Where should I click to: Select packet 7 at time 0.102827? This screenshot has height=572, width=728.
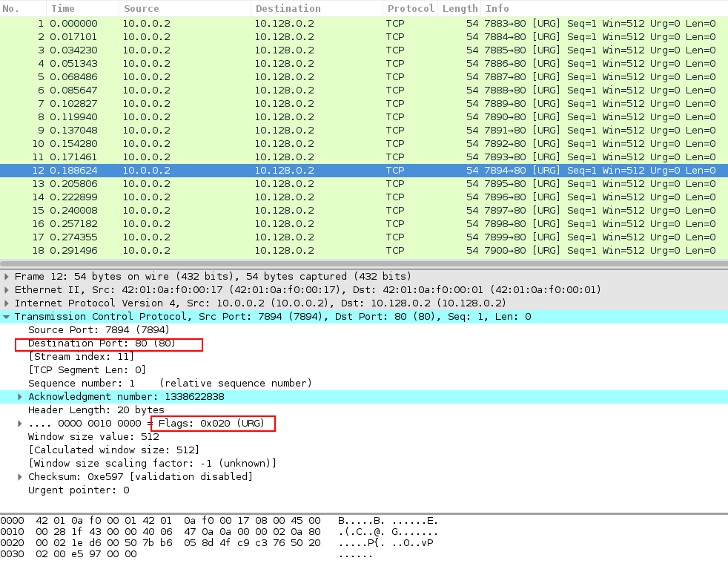[364, 104]
